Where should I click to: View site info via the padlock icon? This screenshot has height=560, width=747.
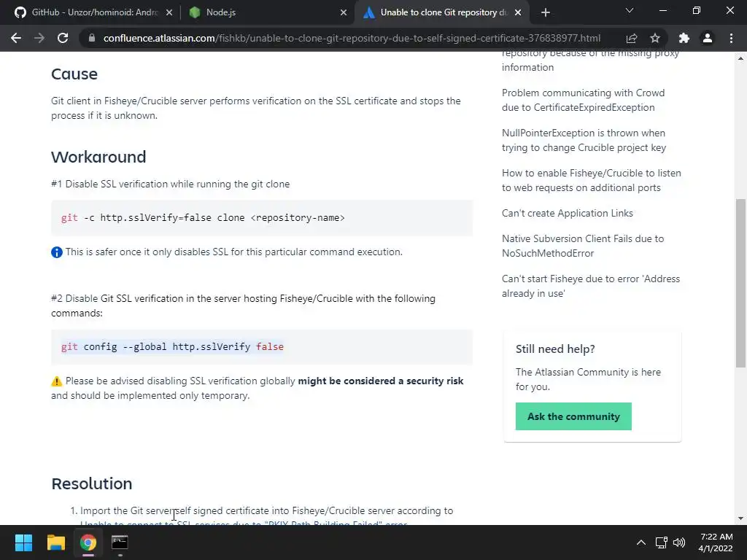92,38
